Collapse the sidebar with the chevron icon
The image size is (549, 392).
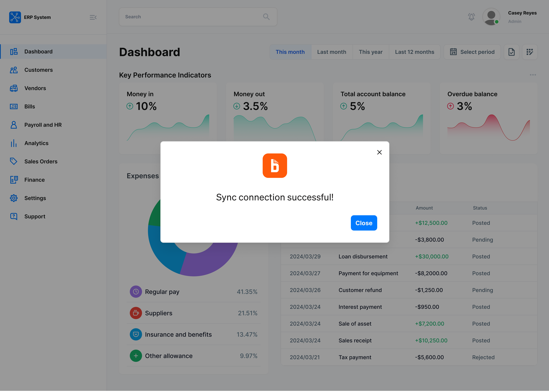93,17
